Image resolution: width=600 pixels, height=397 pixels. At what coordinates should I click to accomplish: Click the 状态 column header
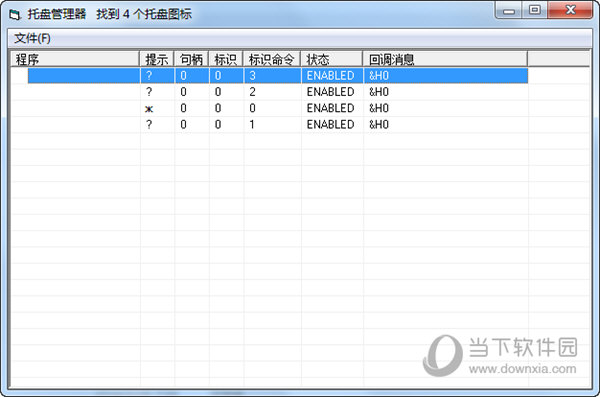pos(332,59)
